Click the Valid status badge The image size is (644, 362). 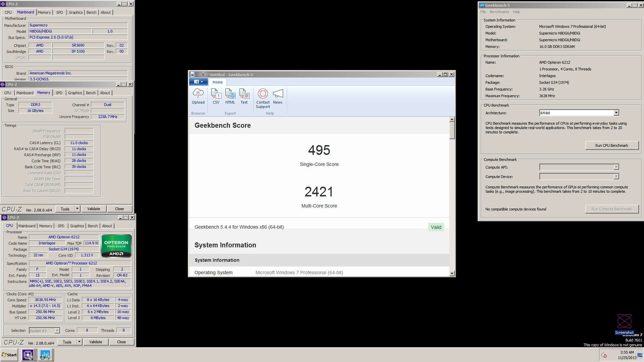(436, 227)
